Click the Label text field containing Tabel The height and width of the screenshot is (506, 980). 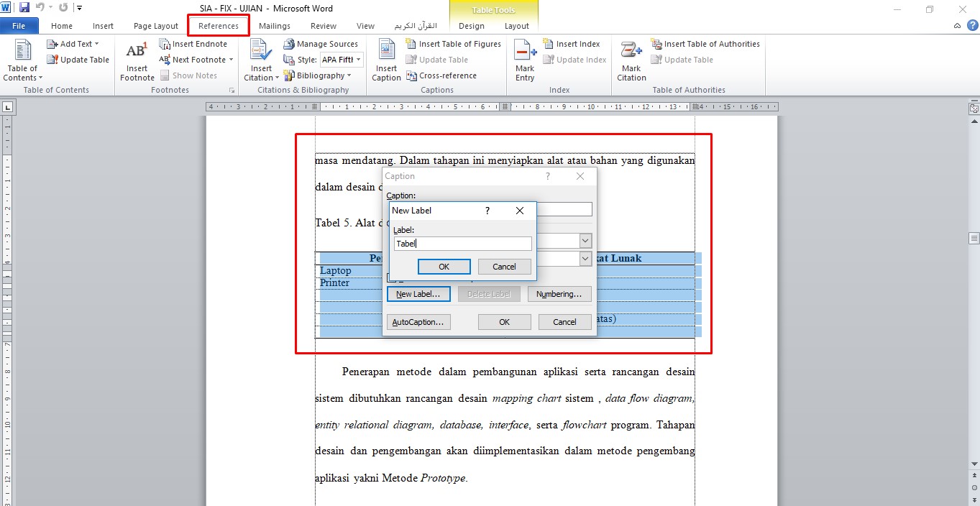[x=462, y=244]
